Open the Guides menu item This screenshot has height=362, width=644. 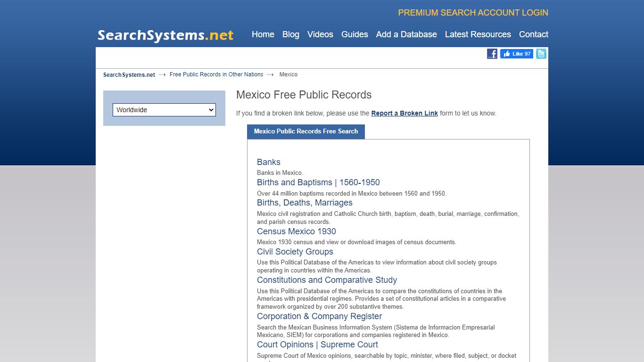tap(355, 34)
